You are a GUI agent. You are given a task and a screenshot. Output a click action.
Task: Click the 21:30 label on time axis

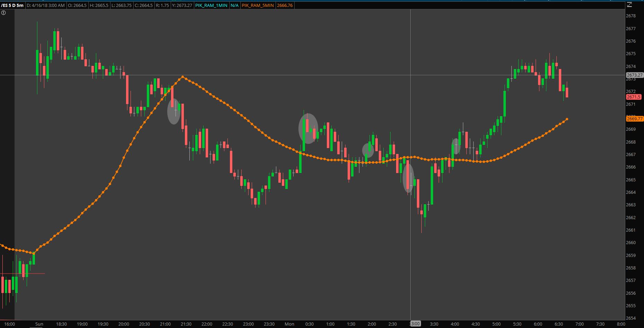pos(186,324)
